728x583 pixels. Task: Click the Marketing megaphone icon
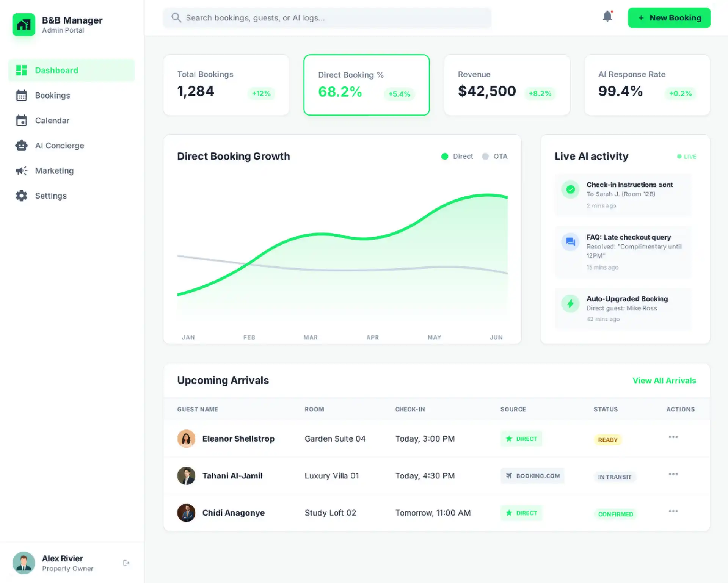point(22,171)
